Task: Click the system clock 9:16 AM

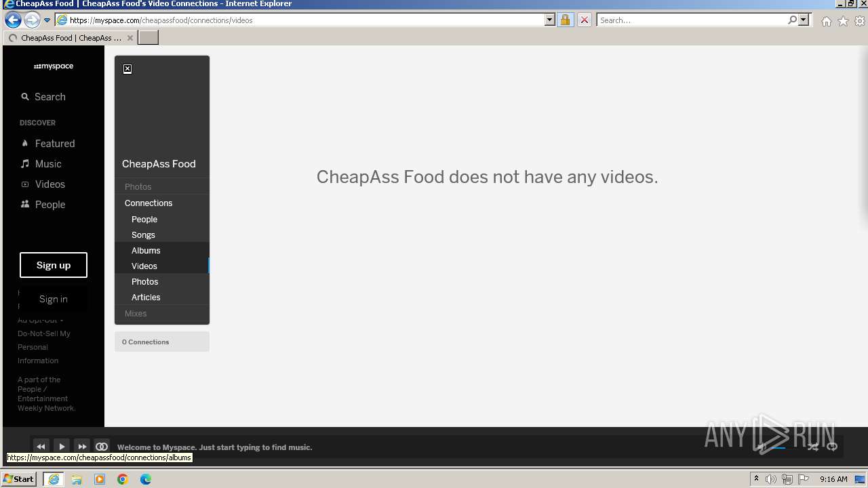Action: (x=833, y=479)
